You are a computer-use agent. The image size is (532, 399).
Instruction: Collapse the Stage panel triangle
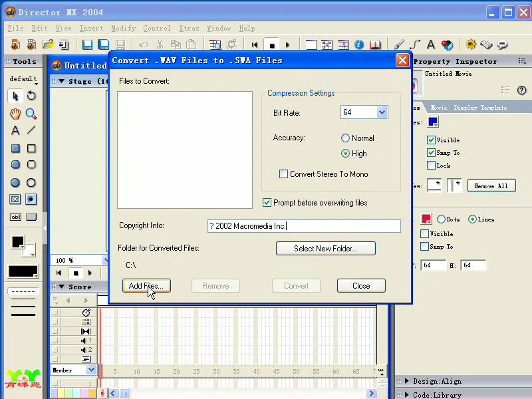pyautogui.click(x=61, y=81)
